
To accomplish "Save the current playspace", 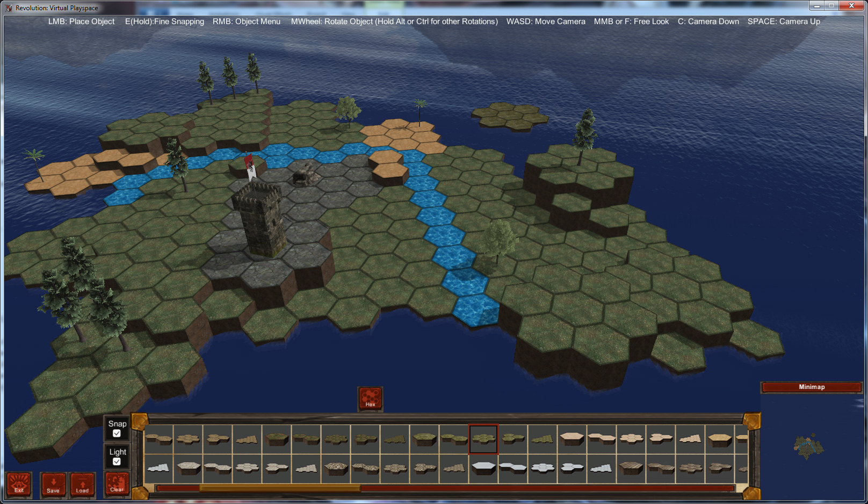I will click(53, 485).
